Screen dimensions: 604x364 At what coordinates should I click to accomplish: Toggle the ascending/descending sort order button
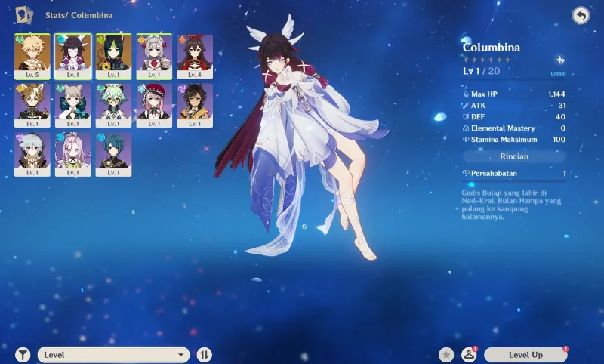point(204,355)
